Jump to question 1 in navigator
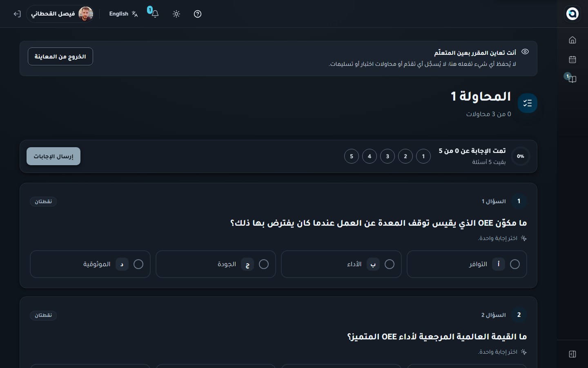 [423, 156]
